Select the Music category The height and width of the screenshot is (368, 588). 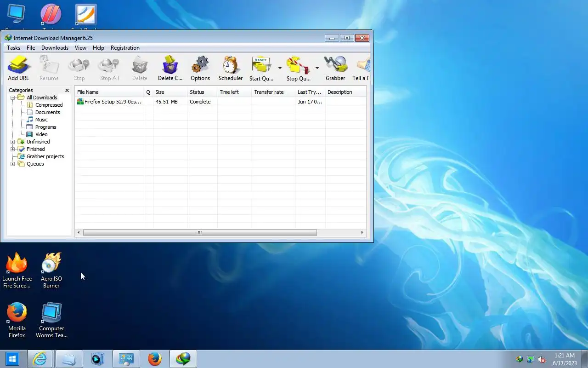tap(41, 120)
